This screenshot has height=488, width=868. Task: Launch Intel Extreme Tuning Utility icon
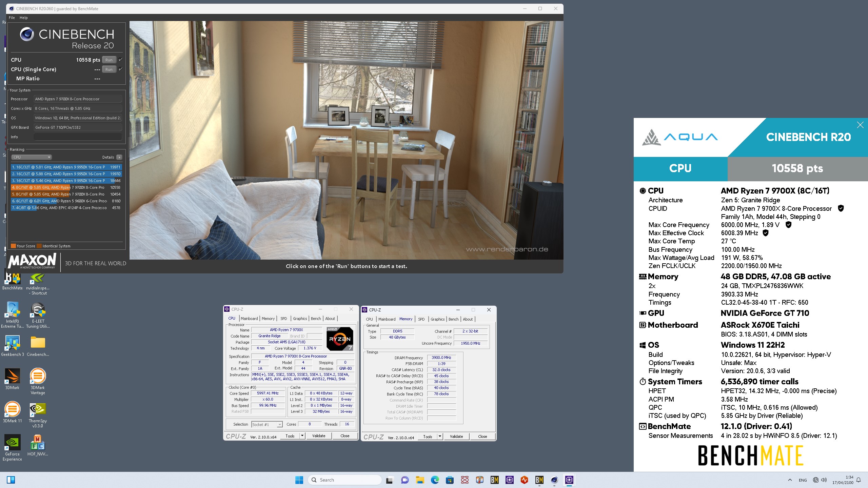(x=12, y=315)
